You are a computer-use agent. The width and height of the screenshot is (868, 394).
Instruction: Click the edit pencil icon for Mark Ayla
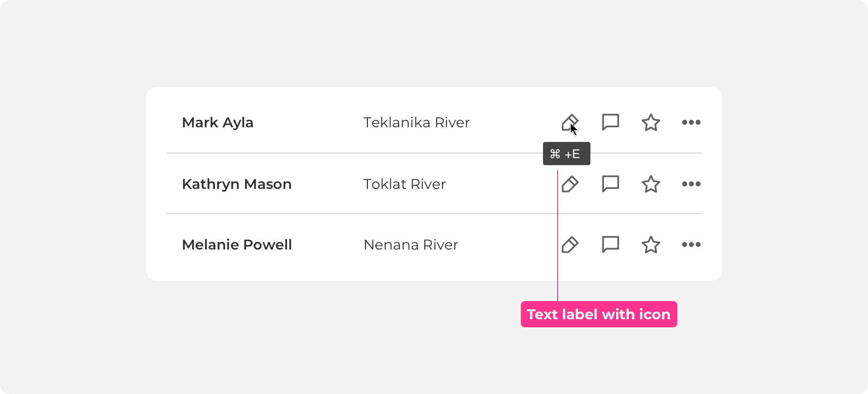[x=570, y=122]
